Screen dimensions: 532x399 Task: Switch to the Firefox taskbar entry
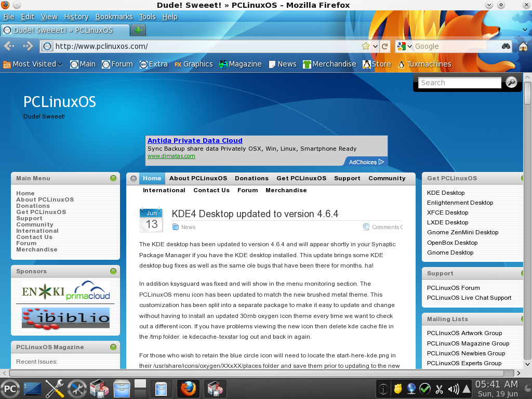(x=188, y=389)
